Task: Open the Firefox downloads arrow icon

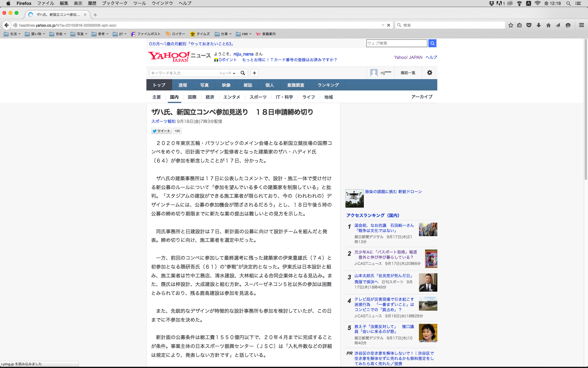Action: [x=539, y=25]
